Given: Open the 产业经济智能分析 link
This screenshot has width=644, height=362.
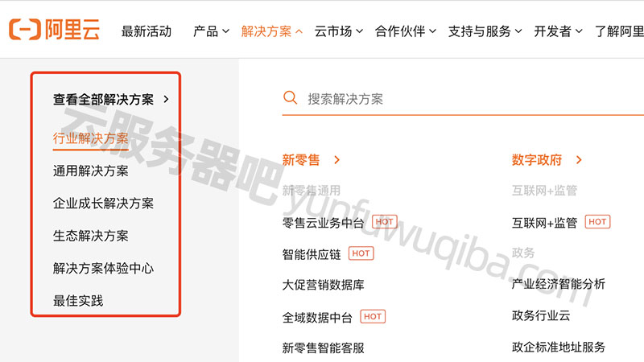Looking at the screenshot, I should 558,284.
